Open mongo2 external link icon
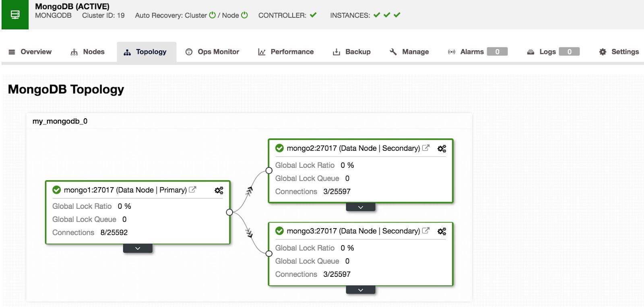Image resolution: width=644 pixels, height=307 pixels. coord(425,148)
